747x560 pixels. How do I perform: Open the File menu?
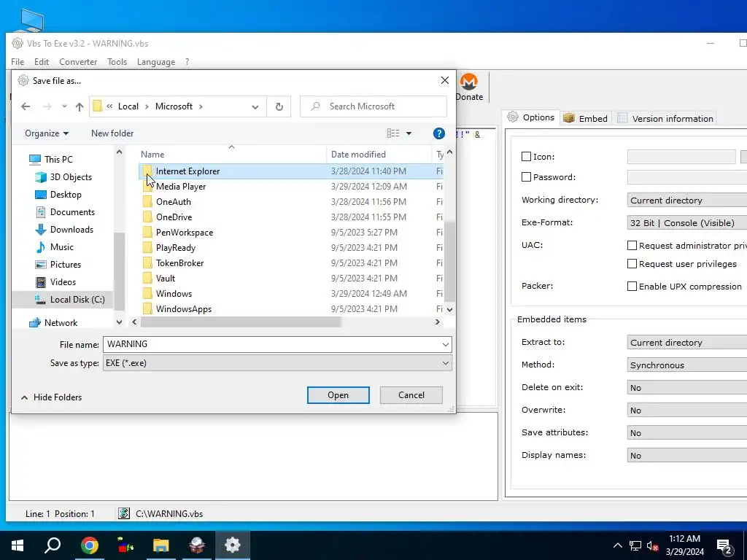(x=18, y=62)
